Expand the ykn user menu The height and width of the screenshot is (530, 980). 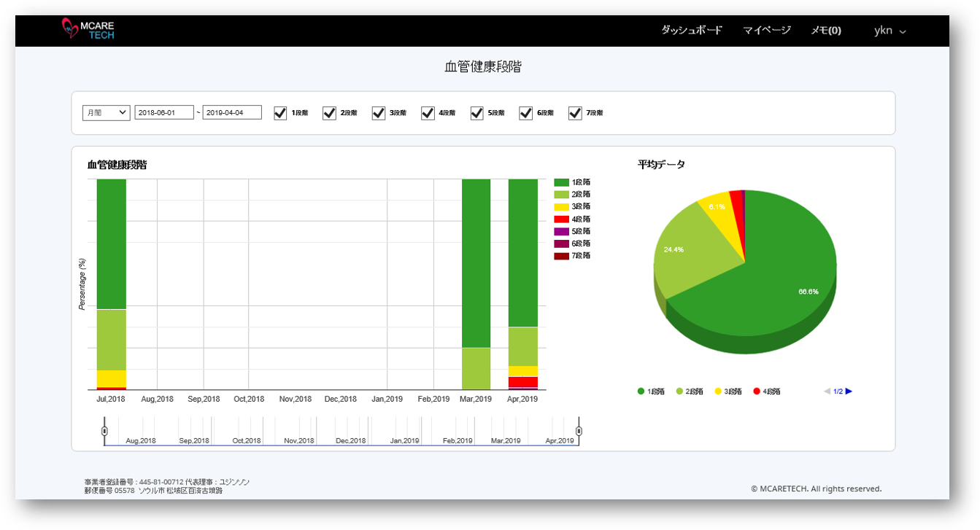click(890, 31)
